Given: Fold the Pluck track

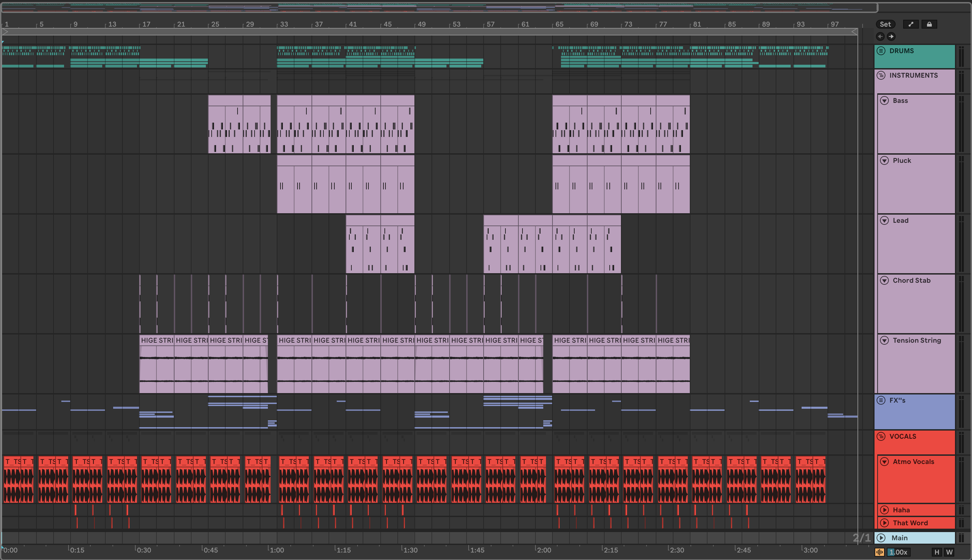Looking at the screenshot, I should 885,161.
